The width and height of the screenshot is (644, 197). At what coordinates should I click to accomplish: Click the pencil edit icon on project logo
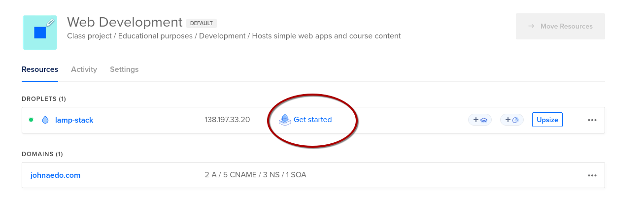pyautogui.click(x=50, y=22)
